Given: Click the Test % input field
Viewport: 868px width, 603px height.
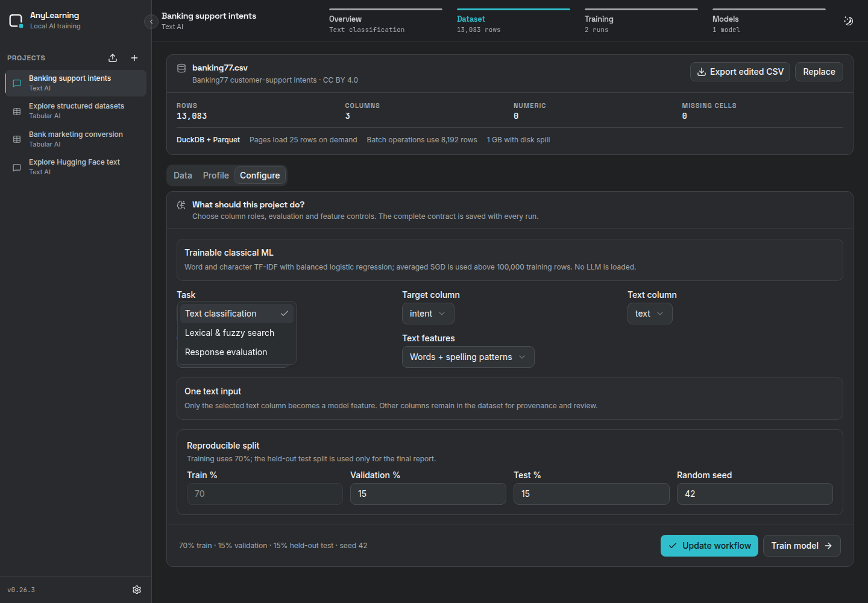Looking at the screenshot, I should [591, 494].
